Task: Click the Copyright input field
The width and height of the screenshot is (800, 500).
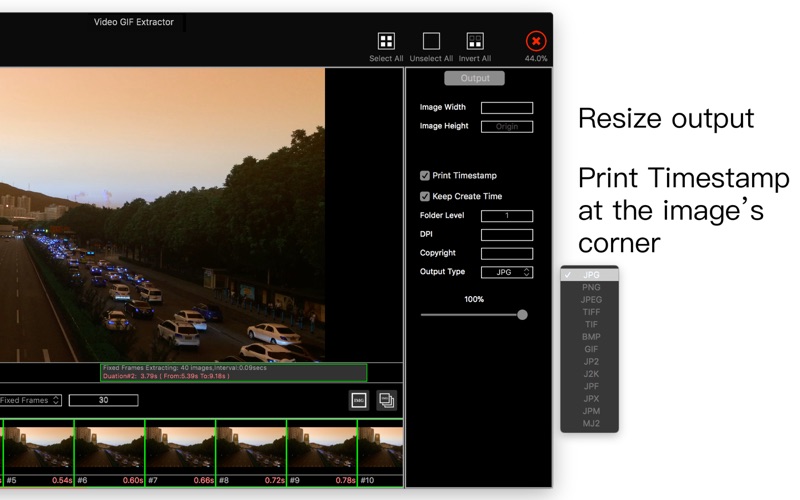Action: point(507,254)
